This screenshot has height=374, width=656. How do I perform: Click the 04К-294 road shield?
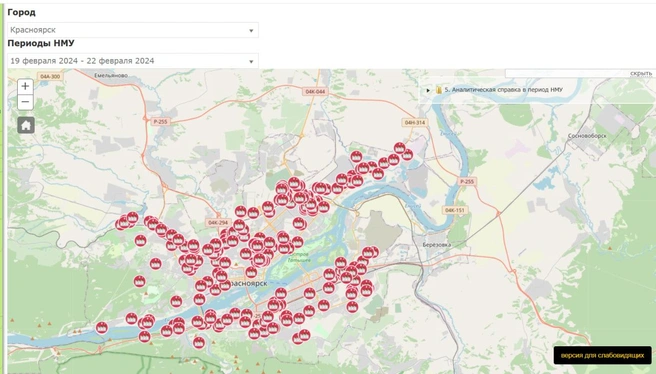[x=218, y=222]
